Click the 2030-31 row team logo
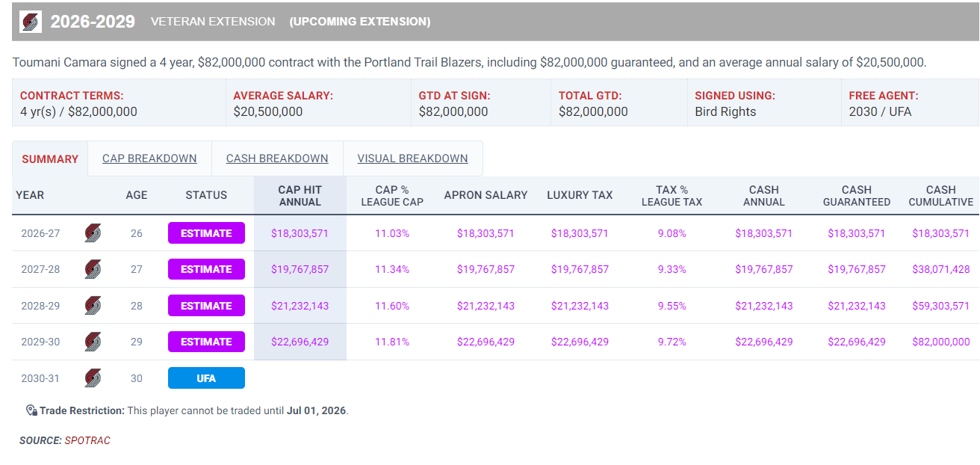The width and height of the screenshot is (980, 465). pyautogui.click(x=93, y=378)
